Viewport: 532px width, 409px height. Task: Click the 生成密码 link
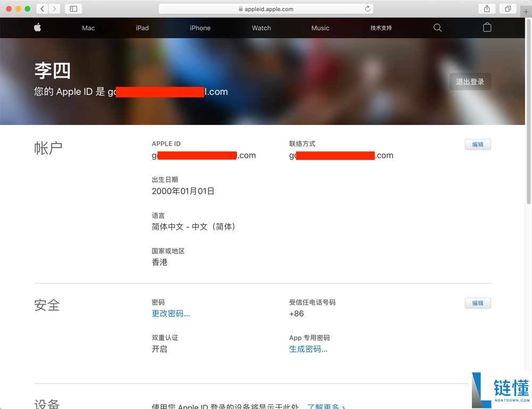(x=308, y=349)
